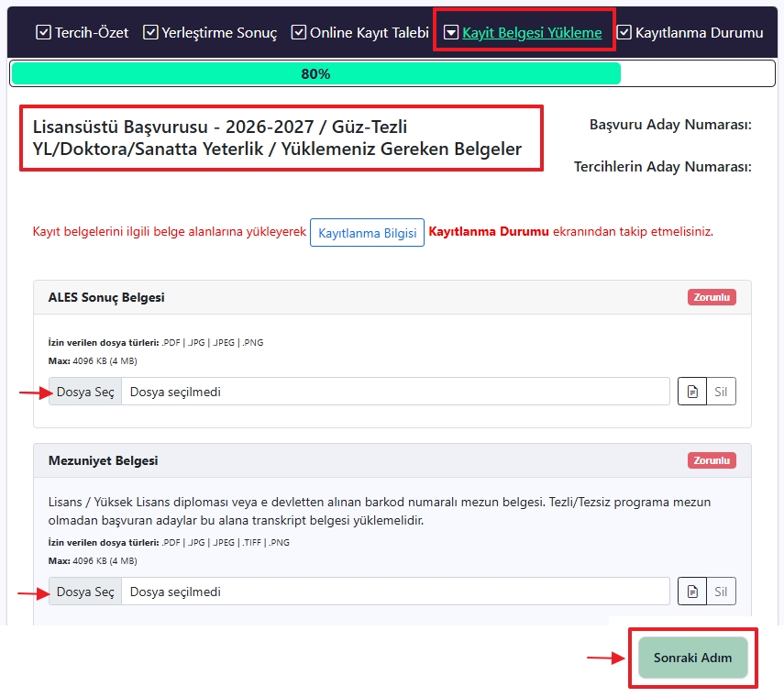The height and width of the screenshot is (697, 784).
Task: Click the Sonraki Adım button
Action: coord(693,658)
